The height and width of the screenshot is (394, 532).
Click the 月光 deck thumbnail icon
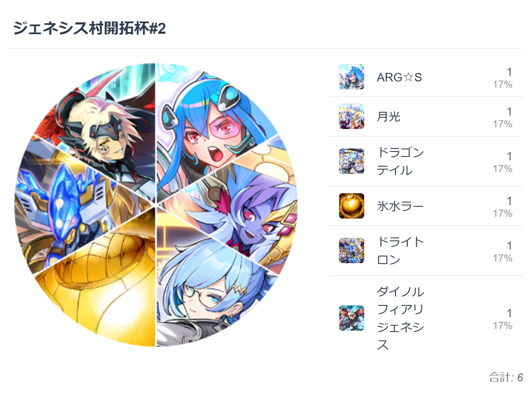coord(352,116)
